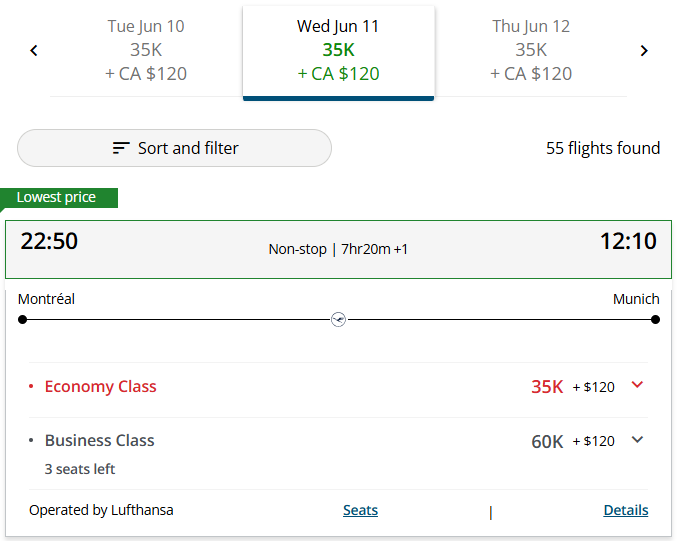Select the Business Class fare row
Screen dimensions: 680x541
pos(338,453)
